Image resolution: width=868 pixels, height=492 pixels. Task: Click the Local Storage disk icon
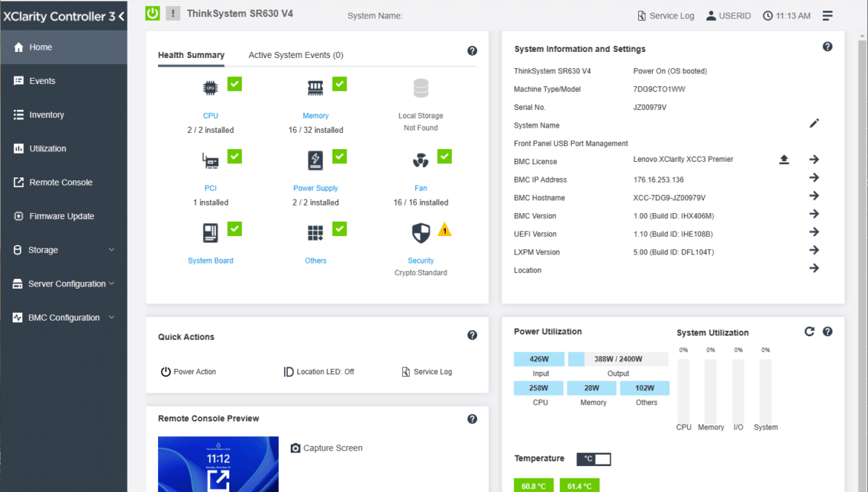tap(421, 88)
